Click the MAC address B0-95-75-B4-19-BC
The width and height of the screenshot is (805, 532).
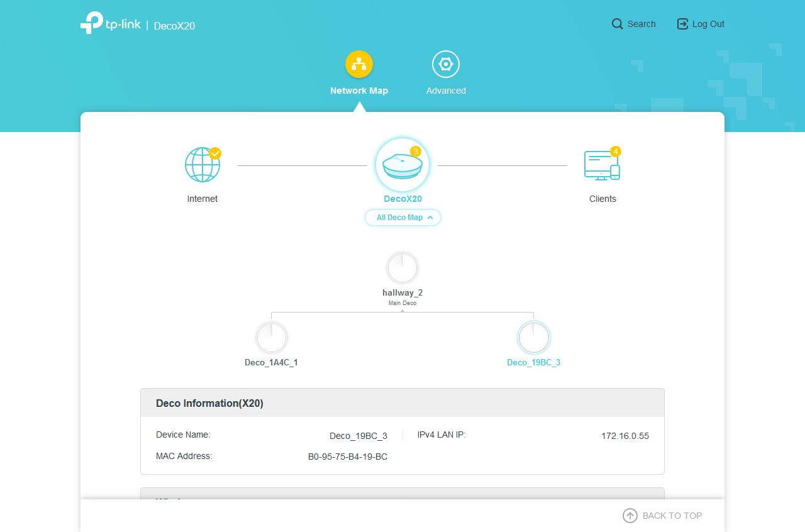348,457
